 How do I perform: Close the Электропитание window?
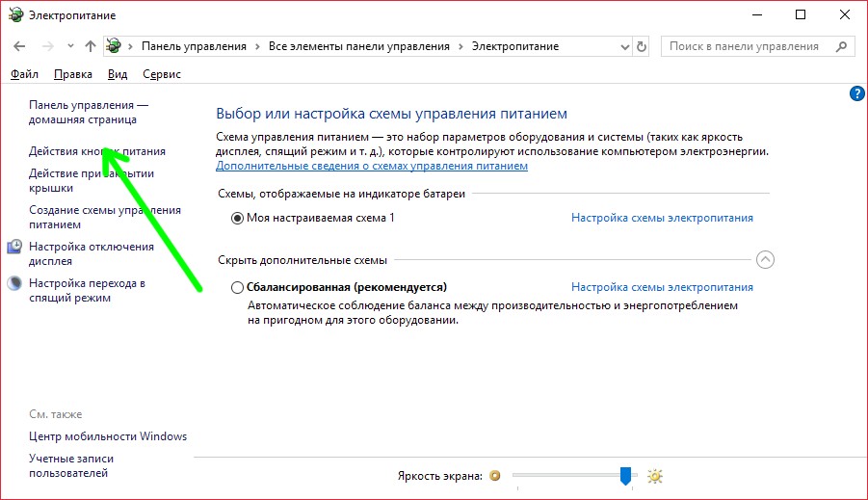pos(845,15)
